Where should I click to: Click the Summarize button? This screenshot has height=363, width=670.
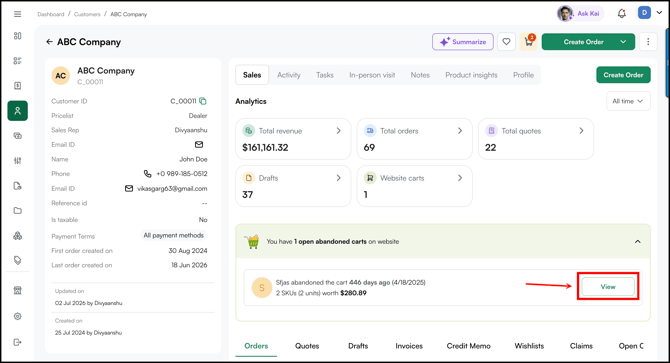point(463,42)
